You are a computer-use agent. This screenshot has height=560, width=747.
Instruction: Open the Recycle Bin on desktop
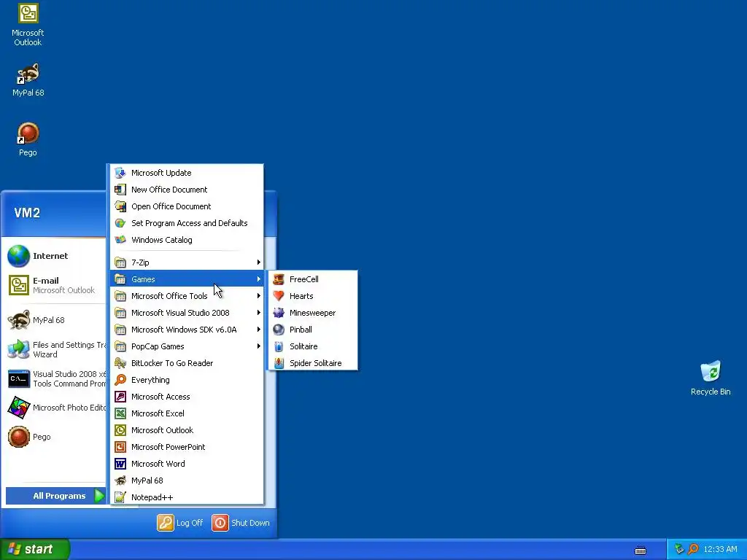[711, 378]
